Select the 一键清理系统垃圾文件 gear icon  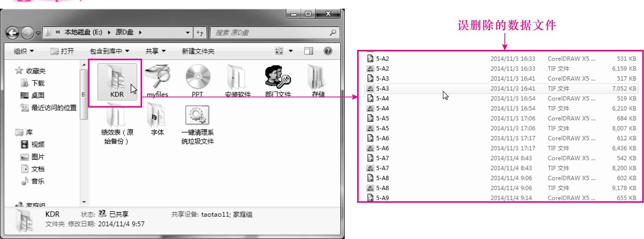tap(197, 115)
